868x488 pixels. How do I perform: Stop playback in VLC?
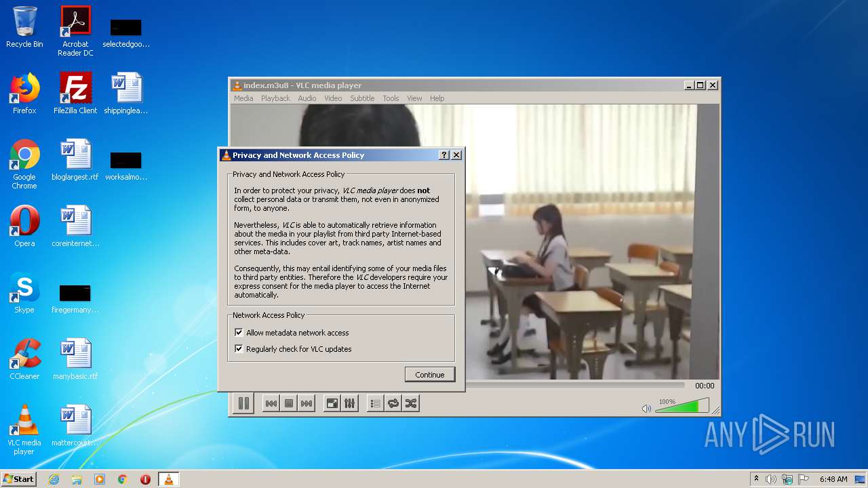point(289,403)
